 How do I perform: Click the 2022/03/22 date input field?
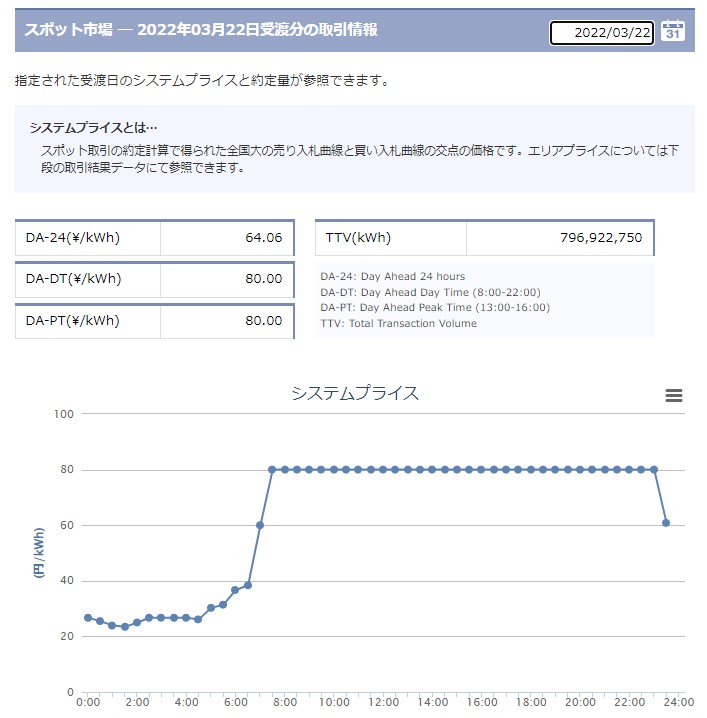pyautogui.click(x=602, y=33)
